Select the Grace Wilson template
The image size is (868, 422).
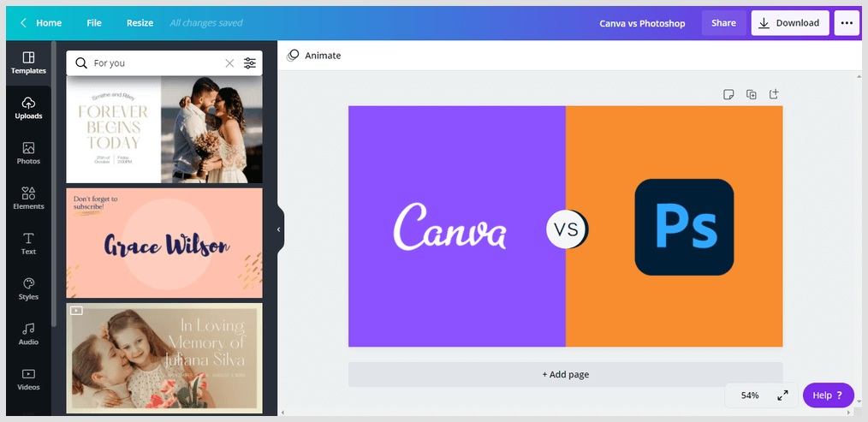pyautogui.click(x=164, y=243)
